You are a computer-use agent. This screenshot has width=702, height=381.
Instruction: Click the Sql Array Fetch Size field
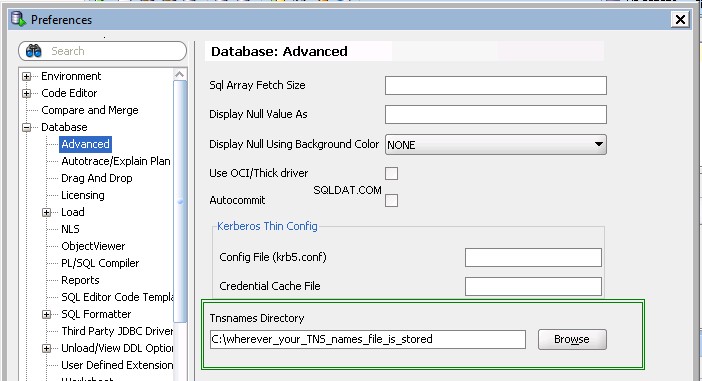point(496,85)
